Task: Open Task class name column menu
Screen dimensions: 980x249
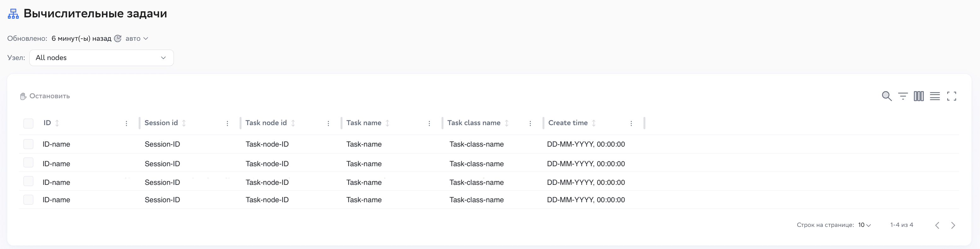Action: pyautogui.click(x=530, y=123)
